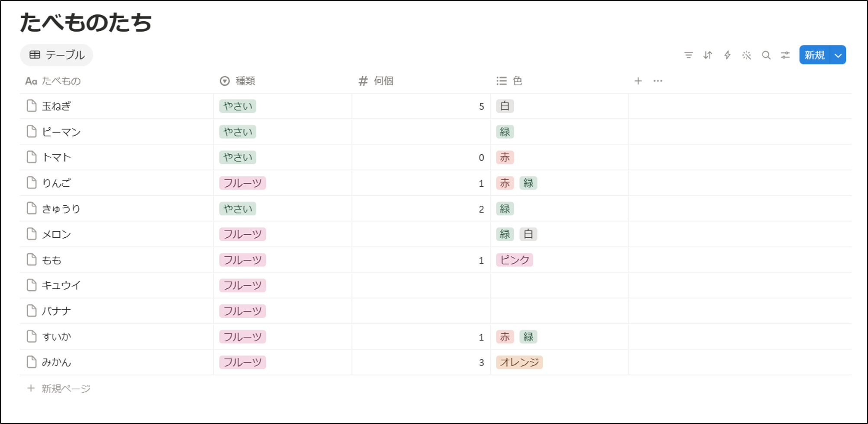
Task: Open the view settings sliders icon
Action: [785, 55]
